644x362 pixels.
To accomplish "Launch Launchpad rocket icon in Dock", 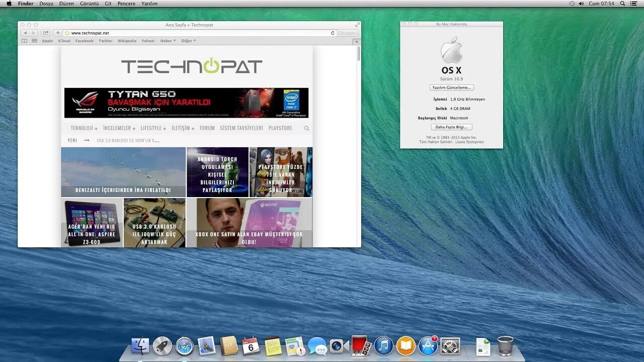I will (162, 346).
